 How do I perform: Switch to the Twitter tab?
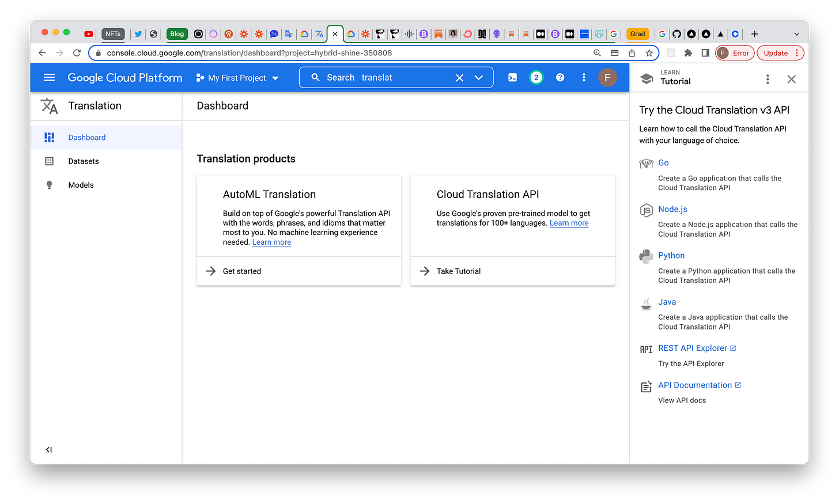138,34
